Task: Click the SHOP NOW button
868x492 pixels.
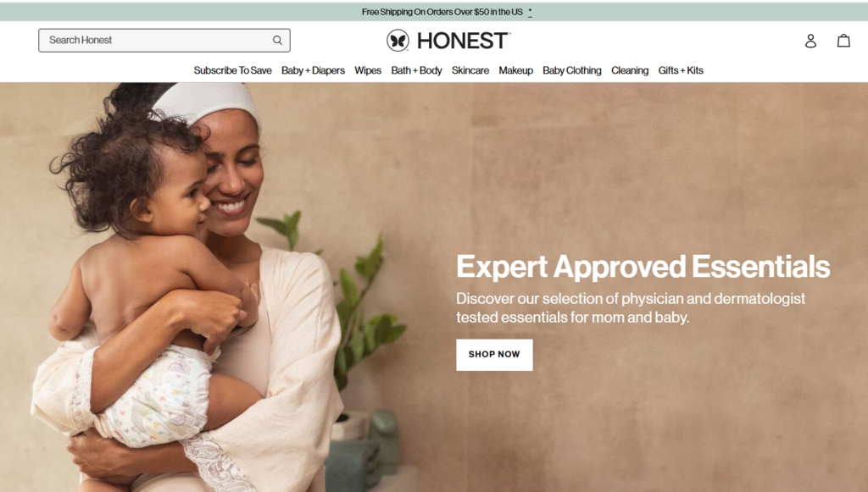Action: (x=494, y=354)
